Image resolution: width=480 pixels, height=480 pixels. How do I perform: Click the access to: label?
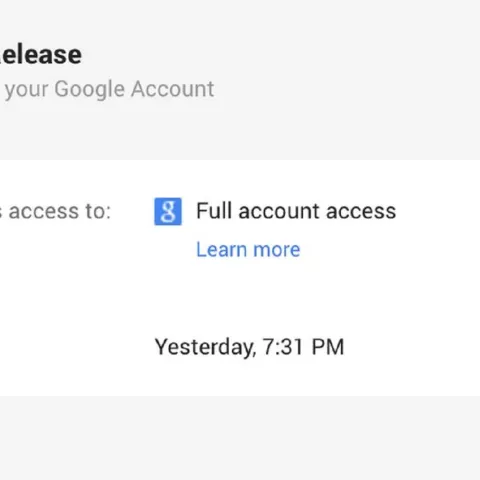(55, 211)
